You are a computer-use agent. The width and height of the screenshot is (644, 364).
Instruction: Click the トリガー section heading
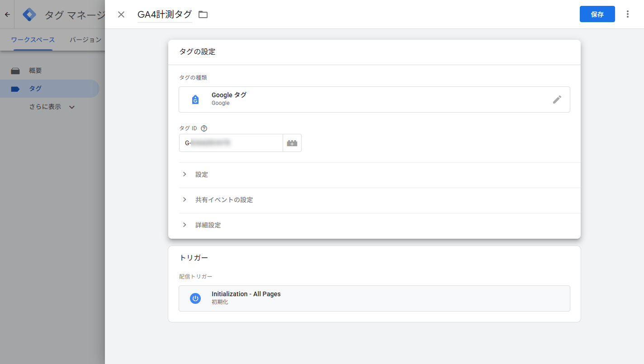(194, 258)
